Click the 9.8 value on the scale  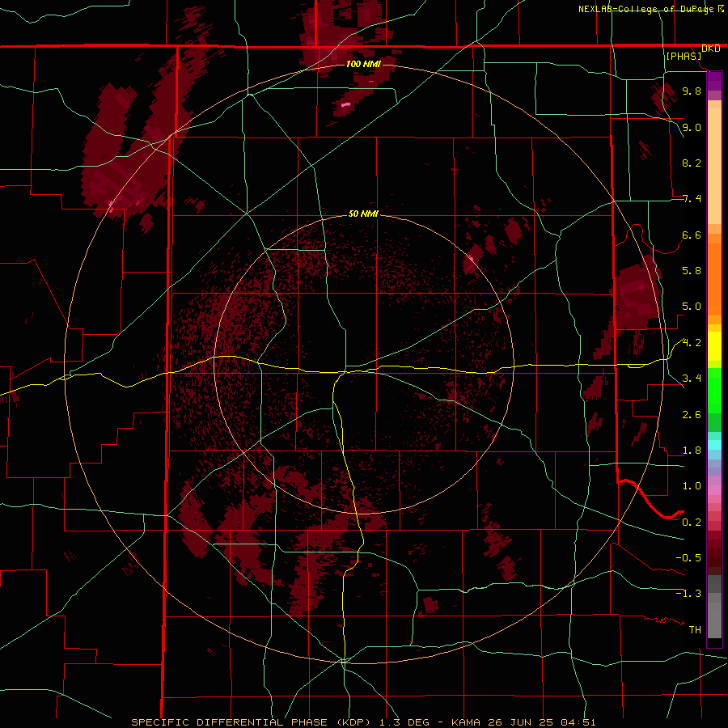pyautogui.click(x=692, y=91)
